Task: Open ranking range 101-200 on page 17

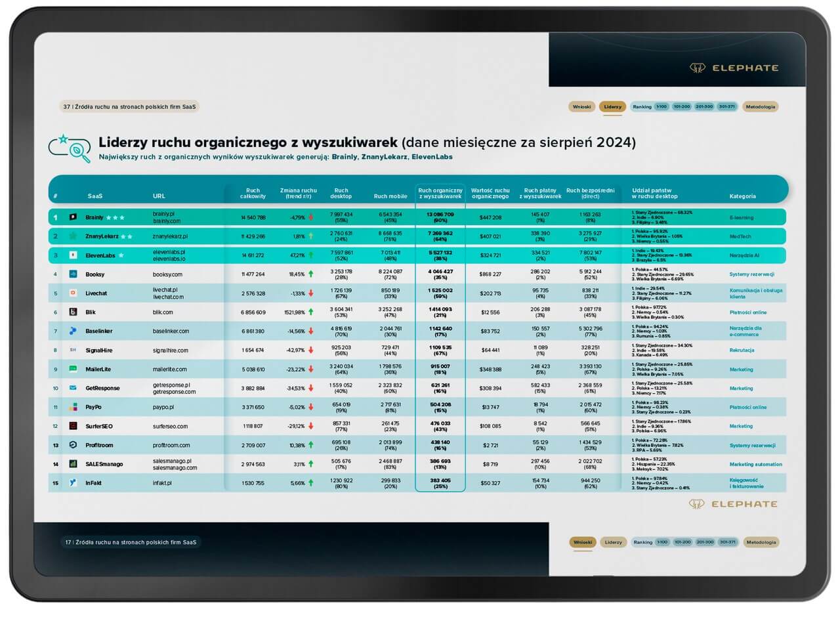Action: click(682, 542)
